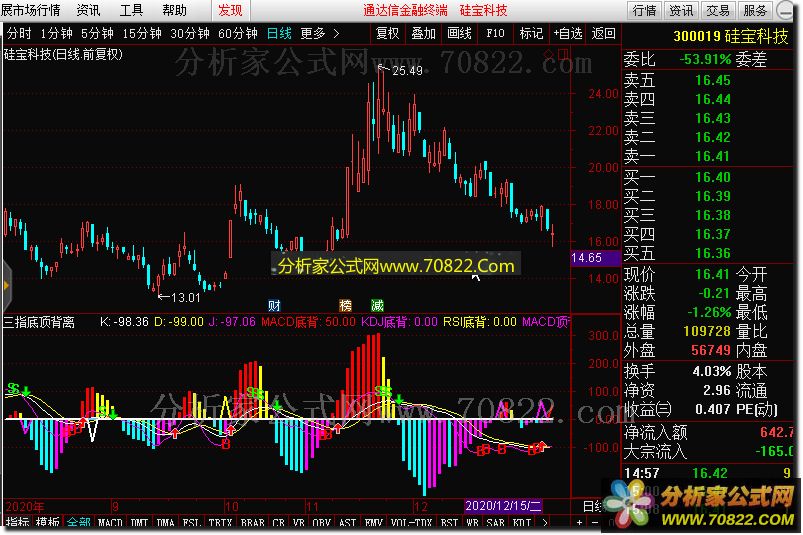
Task: Expand the 更多 periods menu
Action: (320, 34)
